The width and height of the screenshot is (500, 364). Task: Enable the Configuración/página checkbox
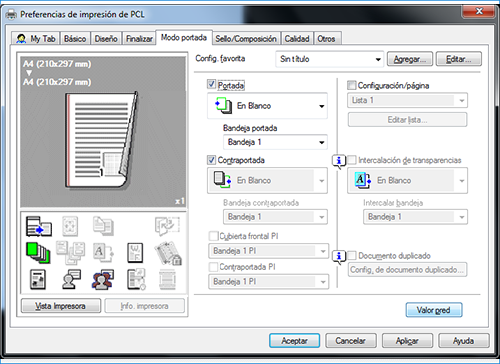(351, 85)
